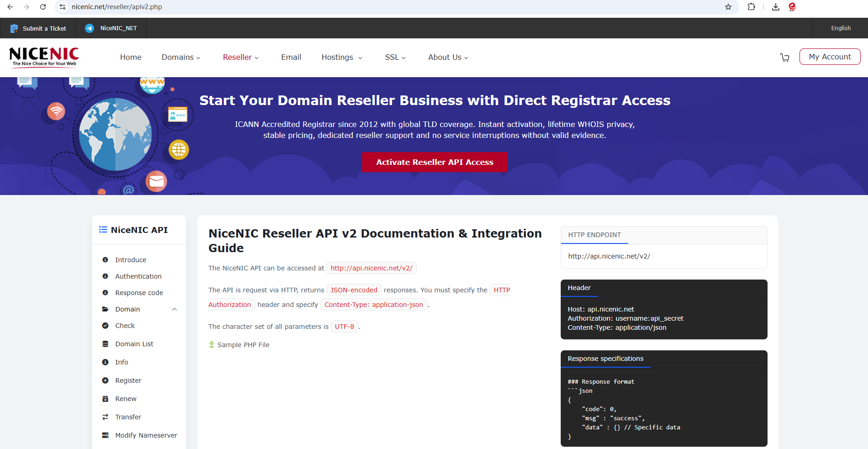868x449 pixels.
Task: Download the Sample PHP File link
Action: [x=243, y=345]
